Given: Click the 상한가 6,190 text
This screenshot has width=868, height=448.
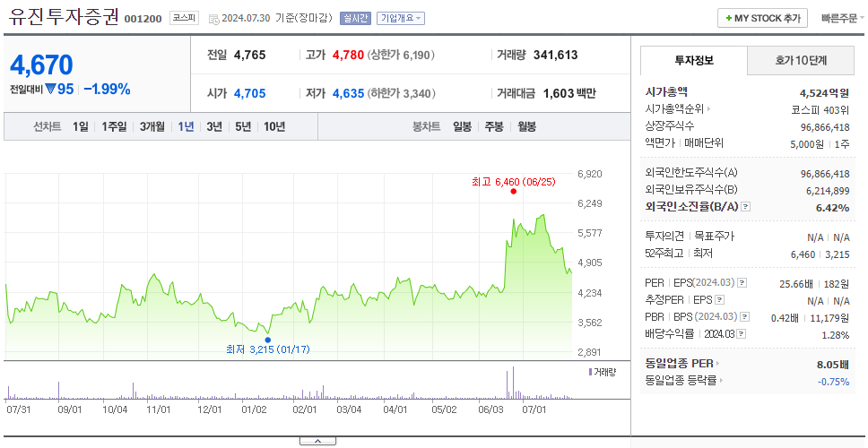Looking at the screenshot, I should click(401, 56).
